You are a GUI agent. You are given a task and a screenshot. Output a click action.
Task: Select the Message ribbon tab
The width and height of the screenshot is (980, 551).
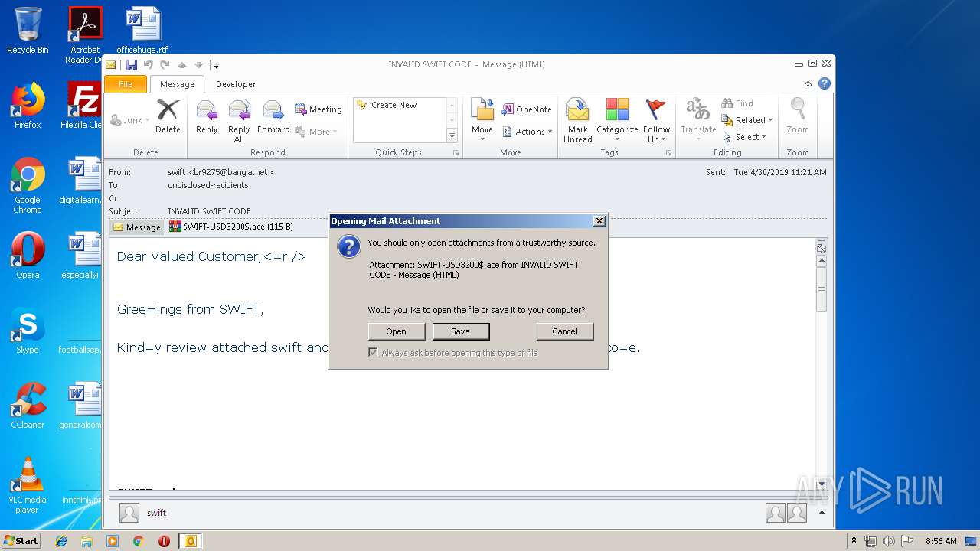pos(177,84)
